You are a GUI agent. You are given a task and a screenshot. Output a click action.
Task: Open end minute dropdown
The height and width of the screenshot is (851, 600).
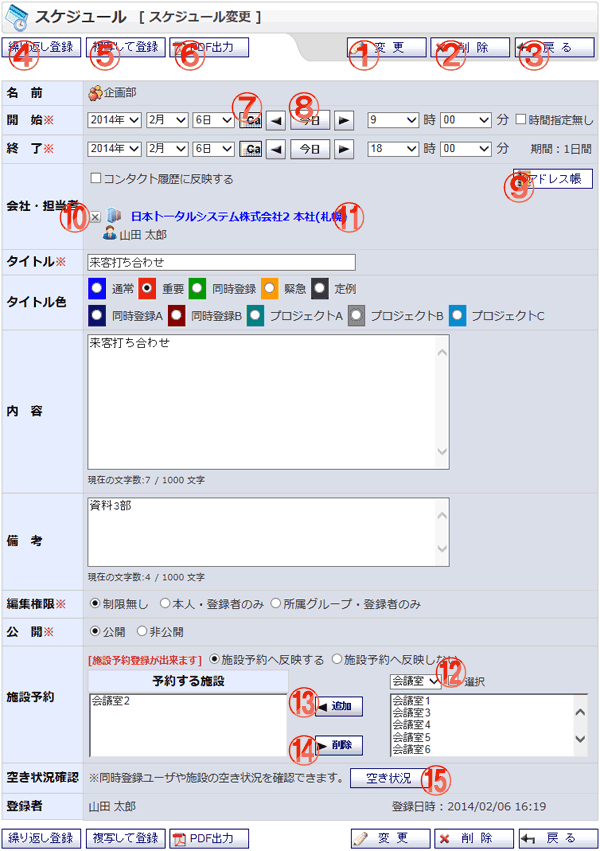(x=466, y=149)
